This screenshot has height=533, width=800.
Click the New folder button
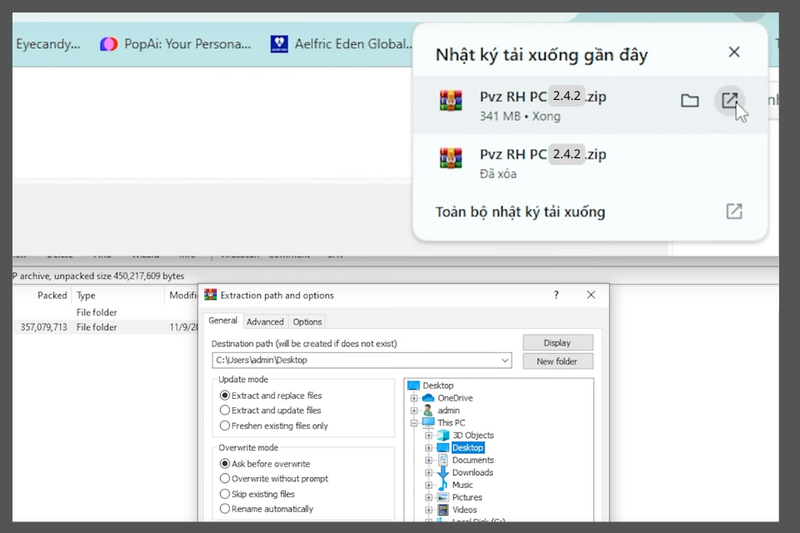557,361
